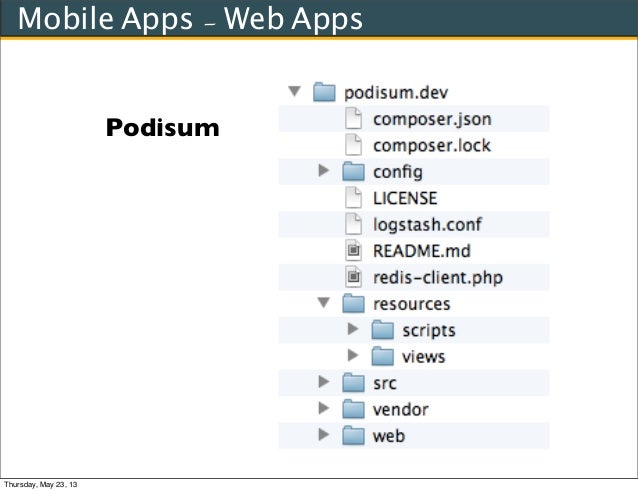Expand the vendor folder triangle
The height and width of the screenshot is (491, 638).
pos(323,408)
